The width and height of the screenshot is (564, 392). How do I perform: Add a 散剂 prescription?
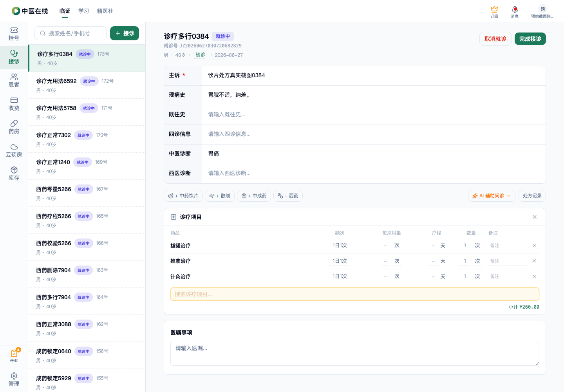click(x=220, y=196)
